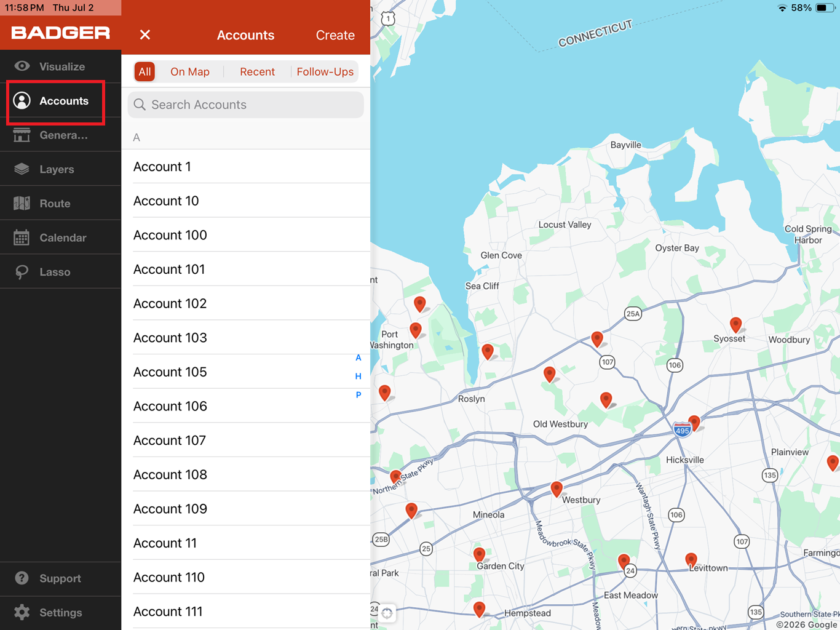Viewport: 840px width, 630px height.
Task: Click the map pin west of Mineola
Action: [x=411, y=510]
